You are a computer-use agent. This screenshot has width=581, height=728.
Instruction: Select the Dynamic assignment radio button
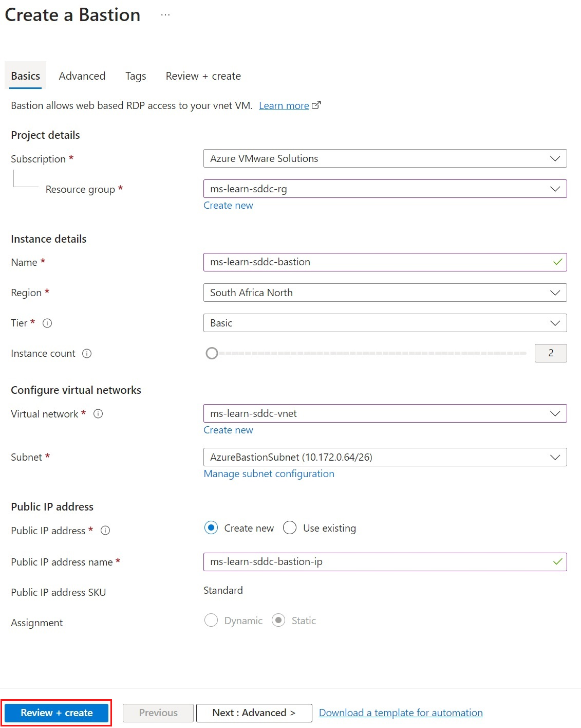(211, 621)
